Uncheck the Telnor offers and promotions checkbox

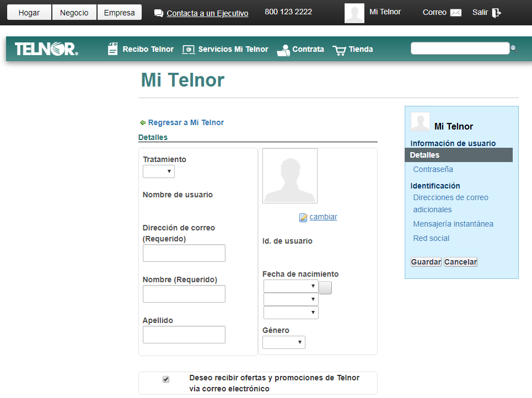(165, 379)
